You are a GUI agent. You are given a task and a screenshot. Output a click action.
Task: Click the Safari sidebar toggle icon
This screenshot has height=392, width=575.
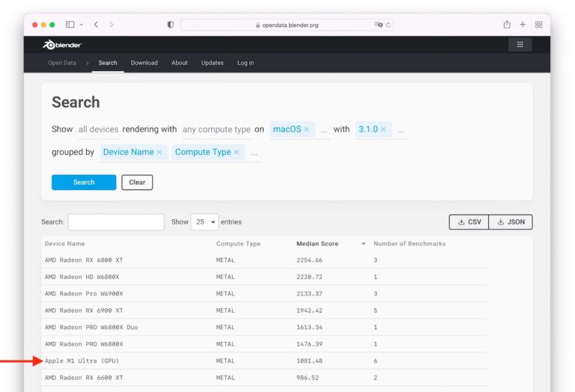pyautogui.click(x=70, y=25)
